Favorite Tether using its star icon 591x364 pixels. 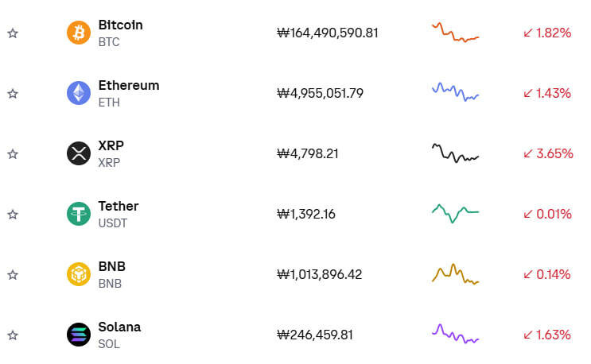tap(13, 215)
